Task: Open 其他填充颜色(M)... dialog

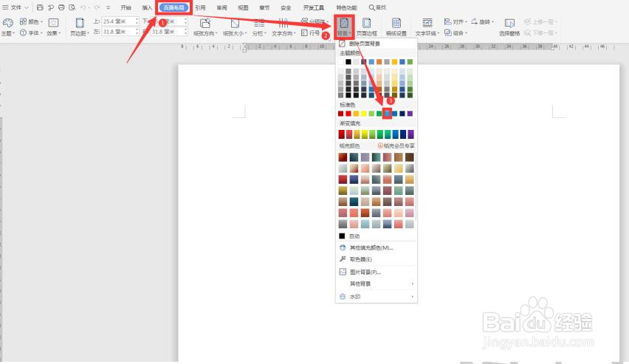Action: pos(377,247)
